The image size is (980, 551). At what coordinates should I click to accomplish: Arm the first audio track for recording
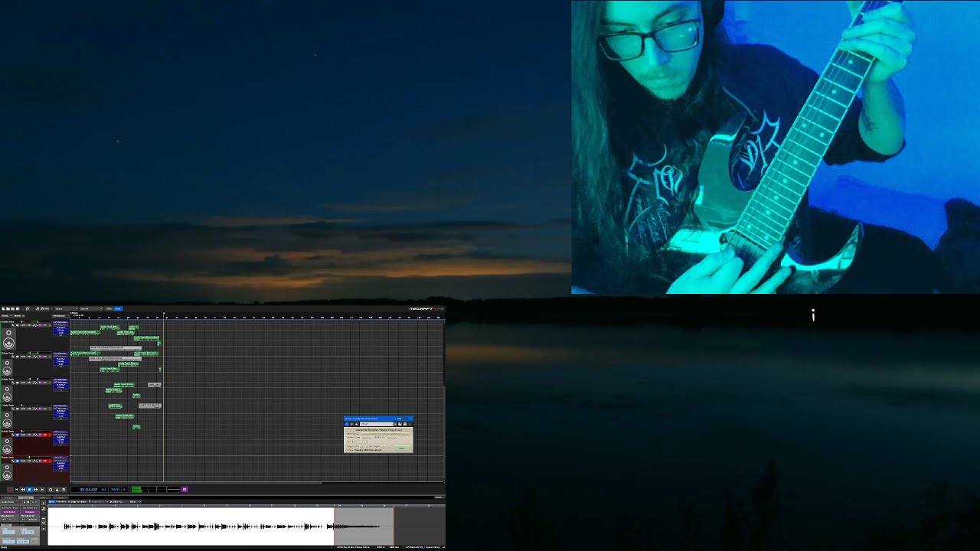pyautogui.click(x=44, y=325)
